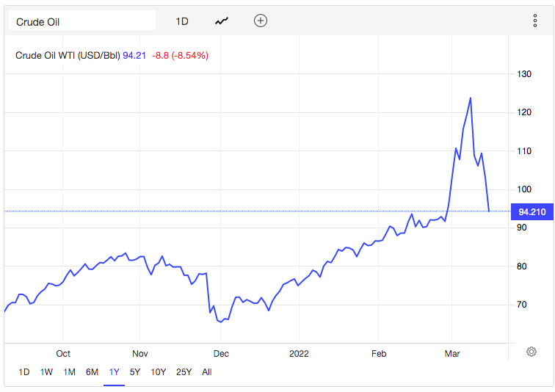Select the active 1Y range tab
This screenshot has width=555, height=392.
click(114, 372)
